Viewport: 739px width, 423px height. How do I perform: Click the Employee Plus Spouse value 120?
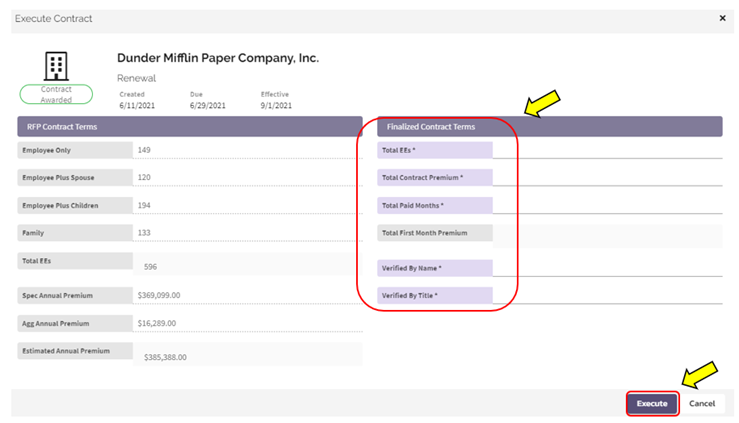coord(144,177)
